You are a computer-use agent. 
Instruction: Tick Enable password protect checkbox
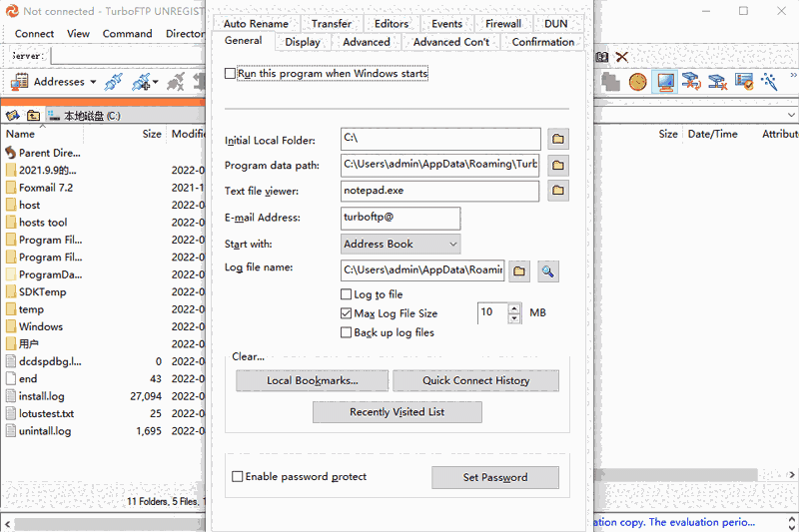pos(238,477)
